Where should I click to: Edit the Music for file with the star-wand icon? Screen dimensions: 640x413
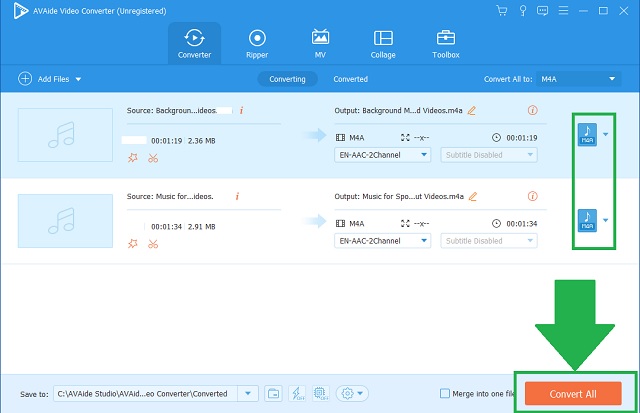(x=133, y=244)
